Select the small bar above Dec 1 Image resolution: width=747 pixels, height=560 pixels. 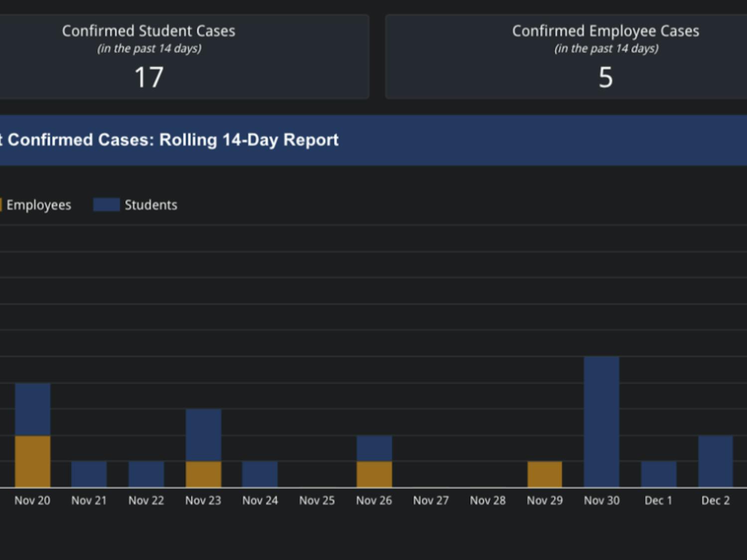[x=658, y=473]
